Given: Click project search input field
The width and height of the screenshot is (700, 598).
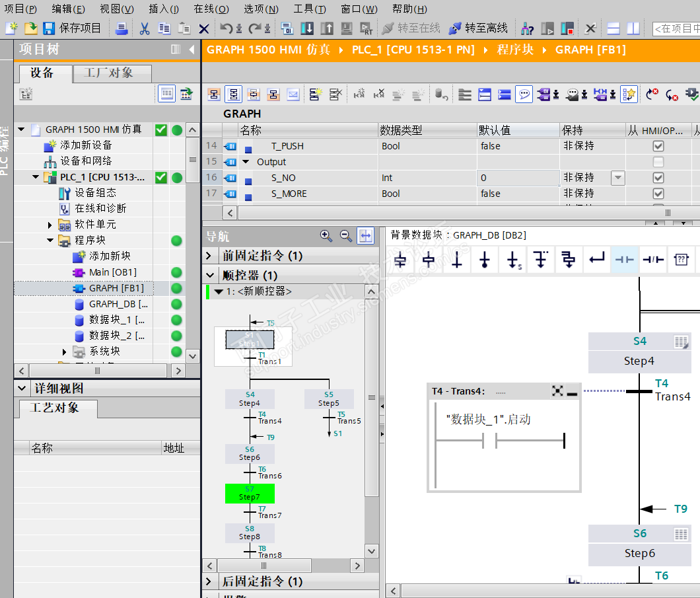Looking at the screenshot, I should tap(676, 28).
